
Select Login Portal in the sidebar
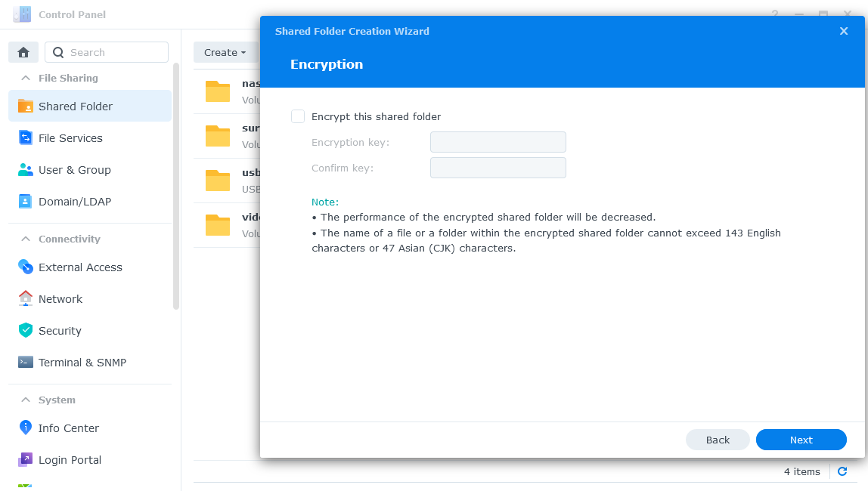[x=70, y=460]
